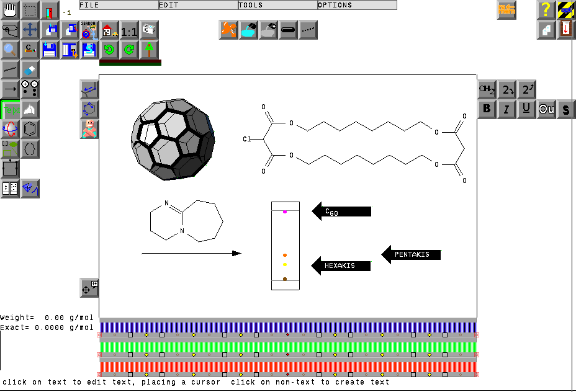Click the blue color slider bar
Screen dimensions: 576x392
[288, 327]
